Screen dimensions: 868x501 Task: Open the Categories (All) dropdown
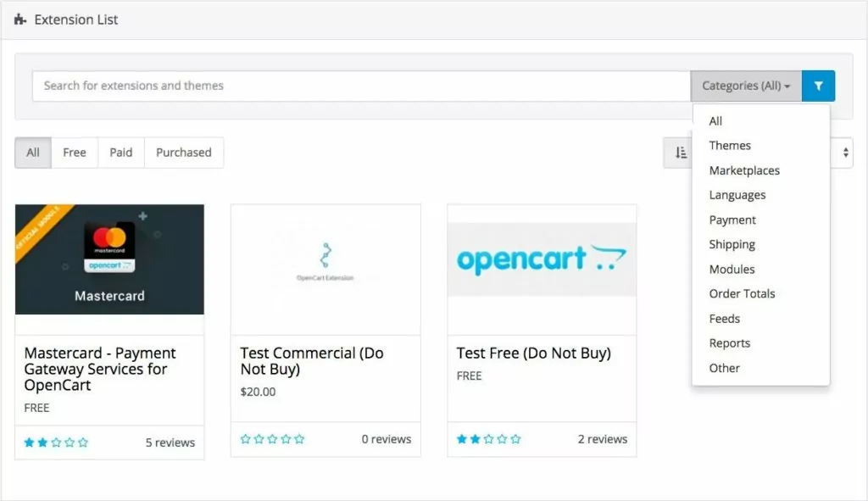(746, 86)
